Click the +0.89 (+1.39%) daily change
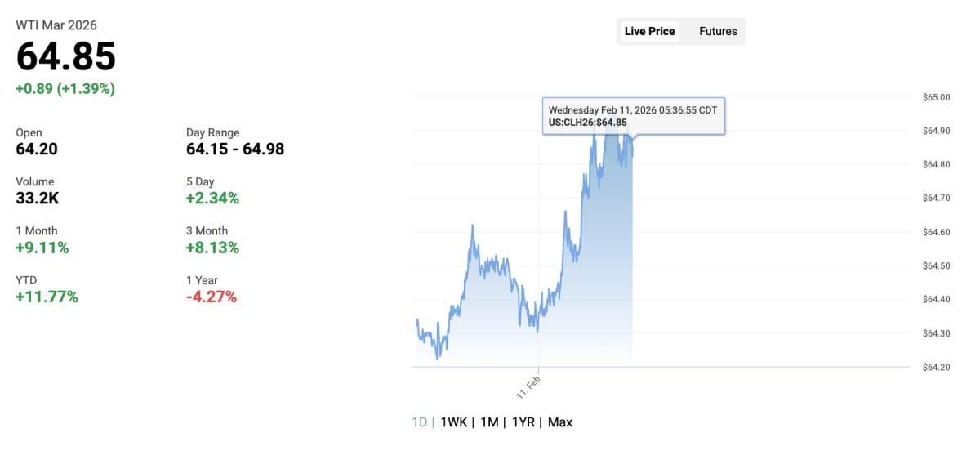The image size is (980, 455). [x=65, y=89]
